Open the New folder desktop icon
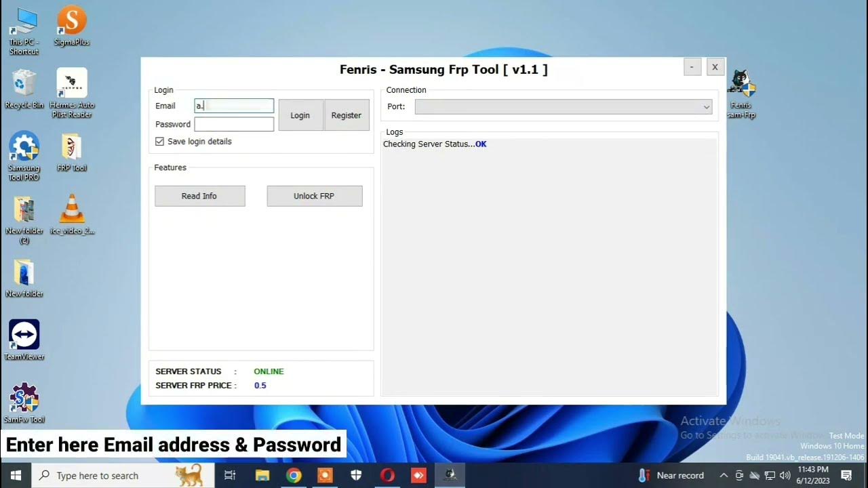Viewport: 868px width, 488px height. [24, 278]
